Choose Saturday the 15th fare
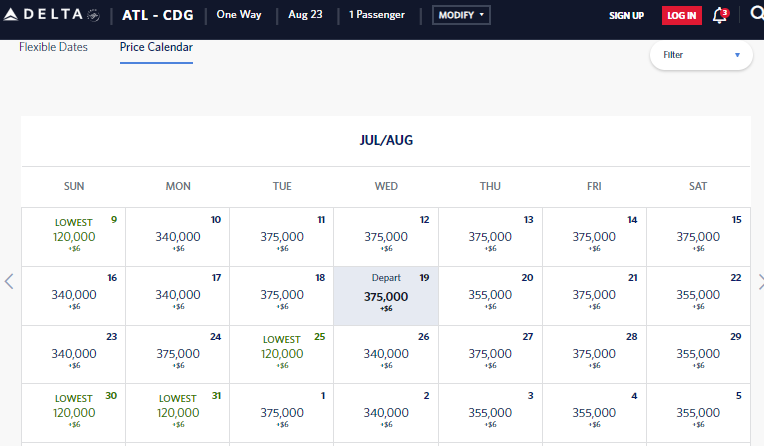The image size is (764, 446). (x=698, y=237)
